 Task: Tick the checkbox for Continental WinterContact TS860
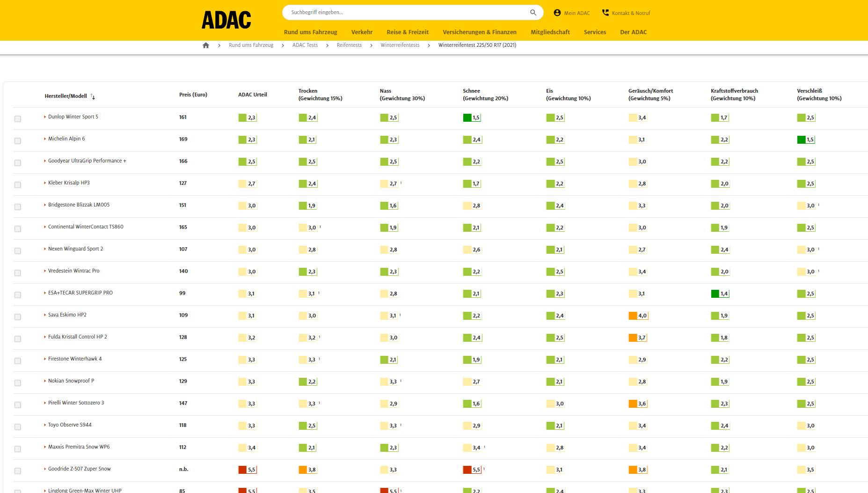18,229
